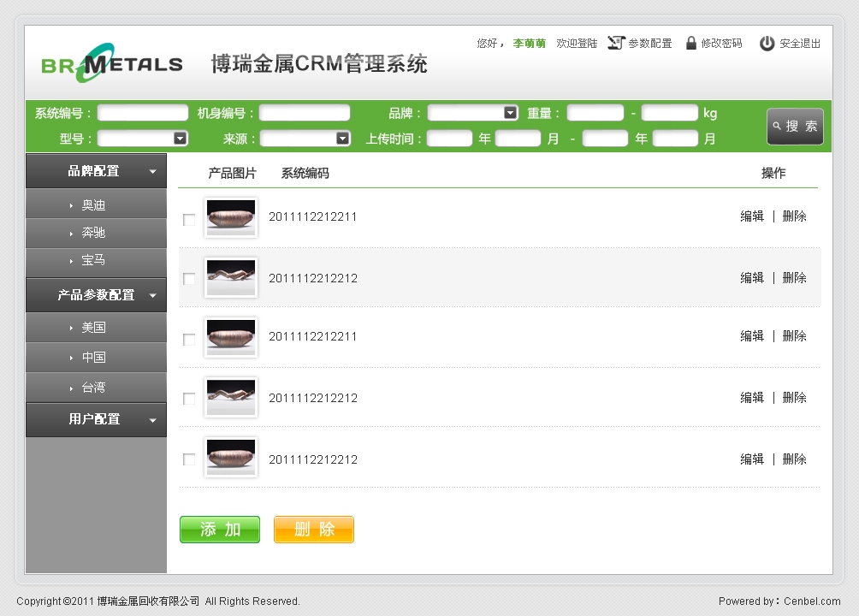Click 编辑 in the third product row
The image size is (859, 616).
pos(752,336)
